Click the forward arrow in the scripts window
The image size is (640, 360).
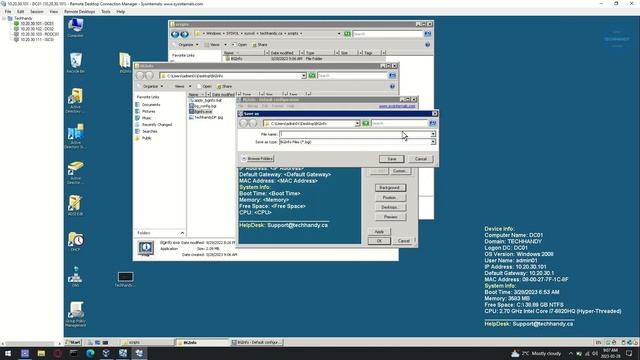coord(184,34)
